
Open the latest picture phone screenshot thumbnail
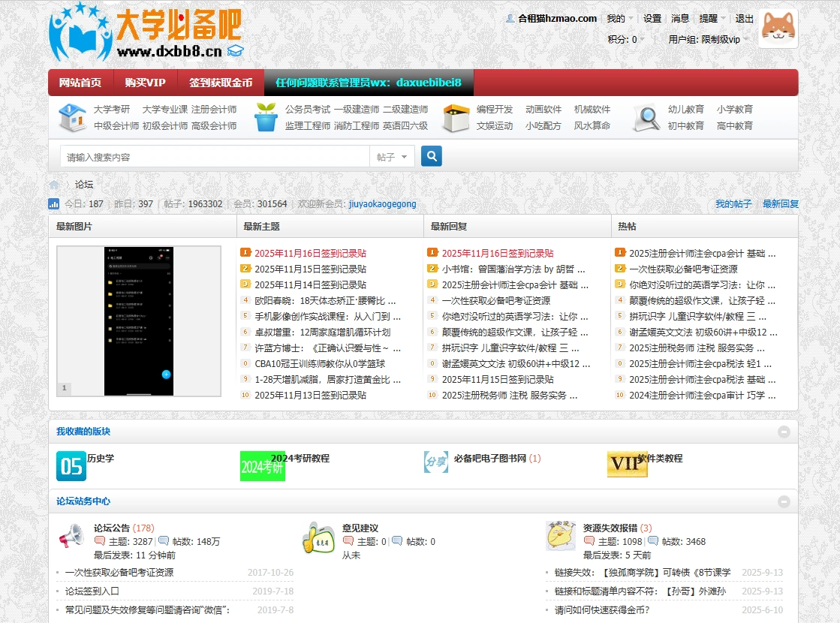click(139, 321)
